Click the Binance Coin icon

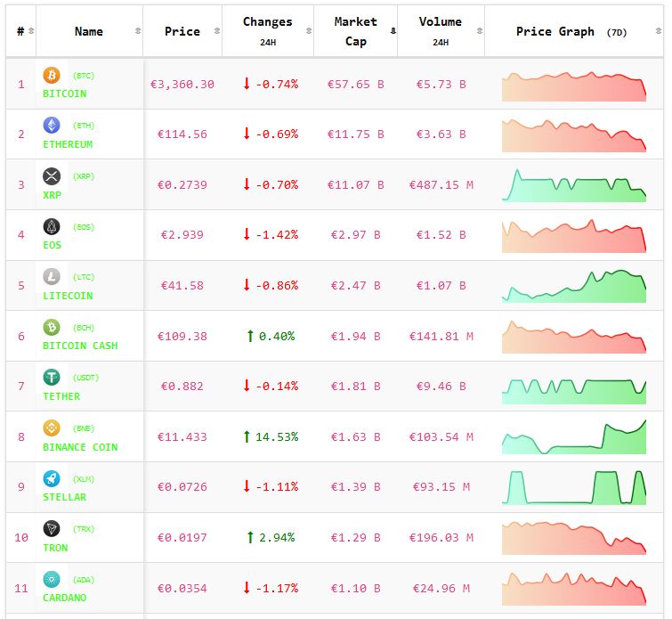52,428
